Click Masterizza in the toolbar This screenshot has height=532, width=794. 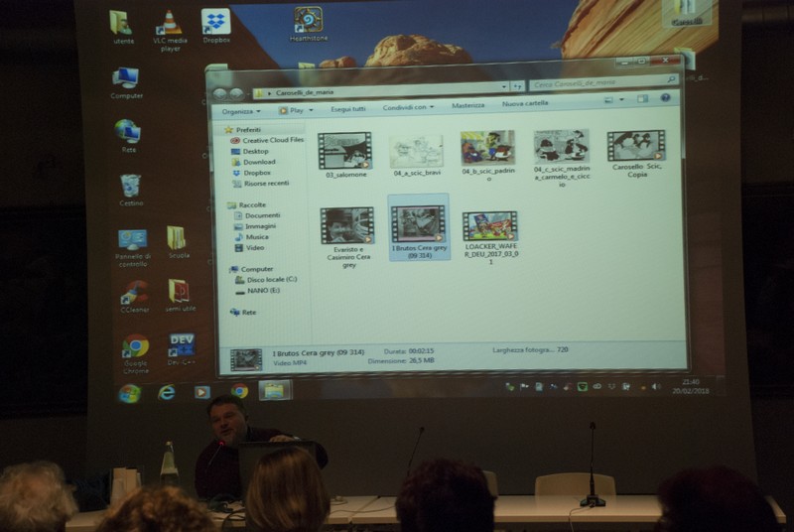pos(467,105)
